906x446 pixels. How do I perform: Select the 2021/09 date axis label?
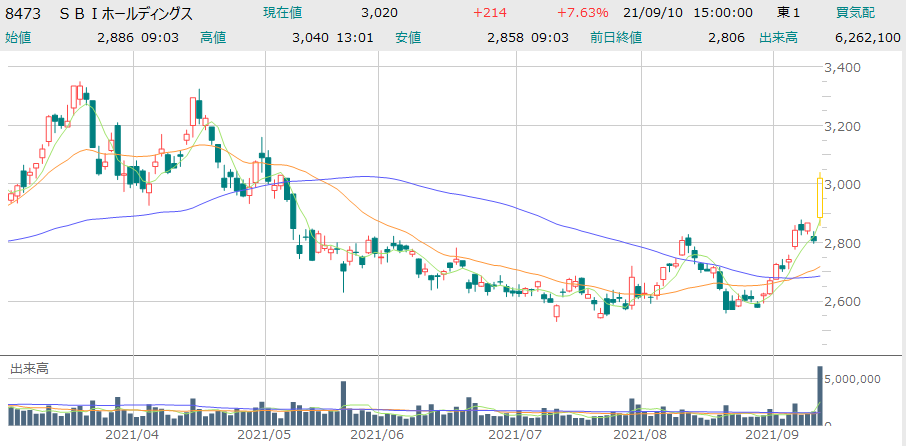774,435
